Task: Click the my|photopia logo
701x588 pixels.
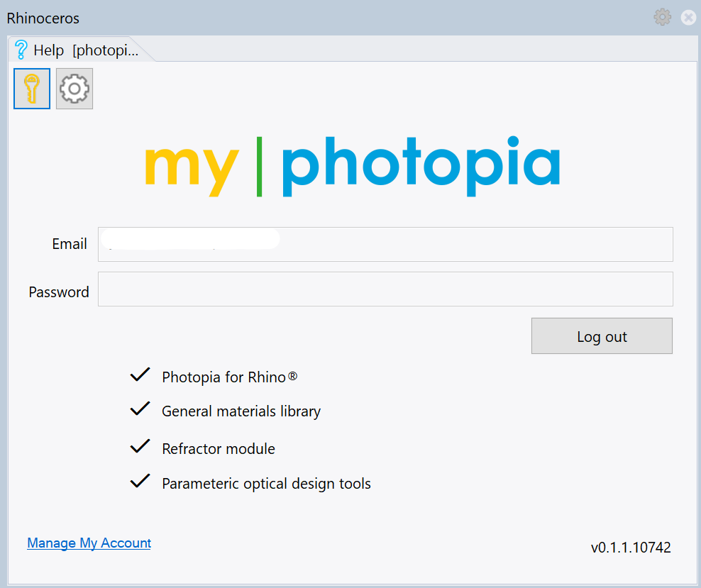Action: 353,166
